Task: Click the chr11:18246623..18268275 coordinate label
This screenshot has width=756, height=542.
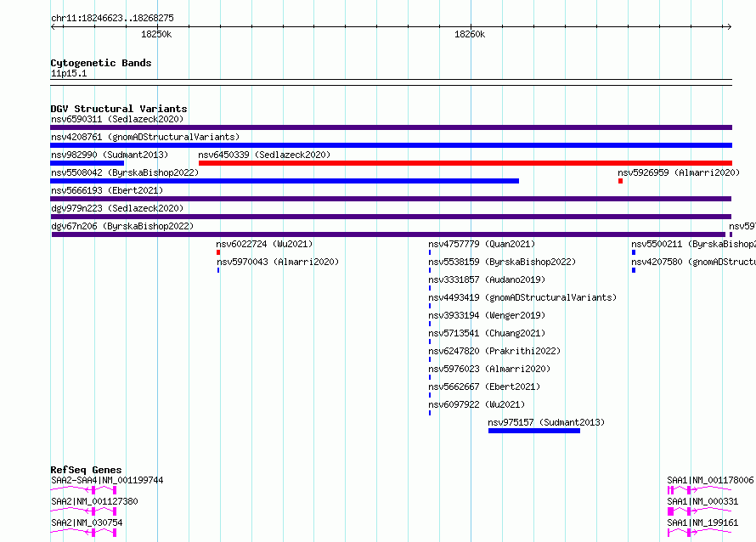Action: pyautogui.click(x=112, y=19)
